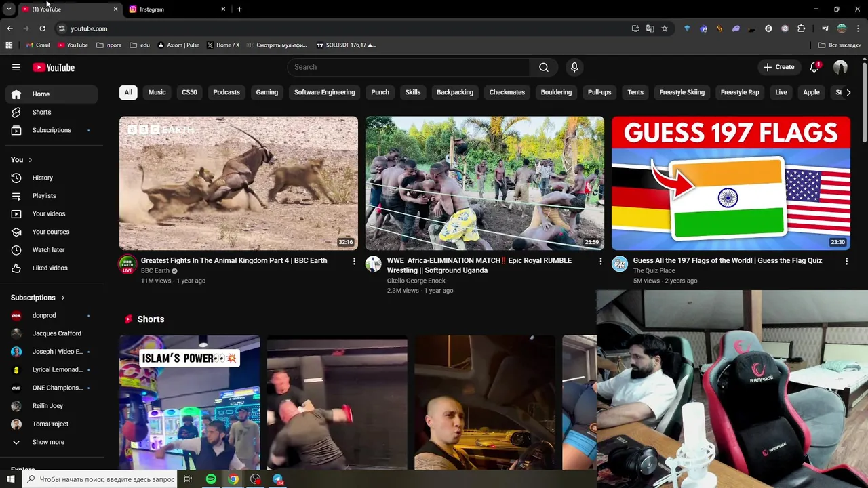Select the Software Engineering filter chip
Image resolution: width=868 pixels, height=488 pixels.
[x=324, y=92]
